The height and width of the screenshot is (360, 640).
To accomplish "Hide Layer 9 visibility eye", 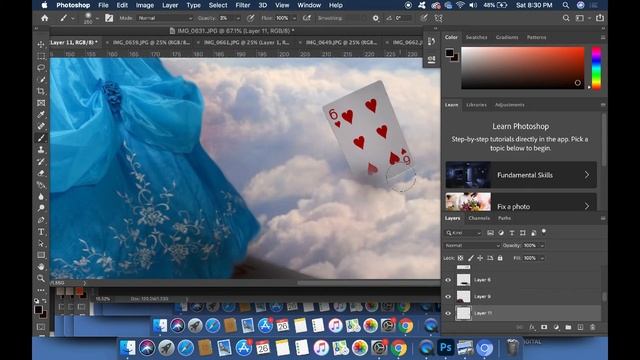I will pos(448,297).
